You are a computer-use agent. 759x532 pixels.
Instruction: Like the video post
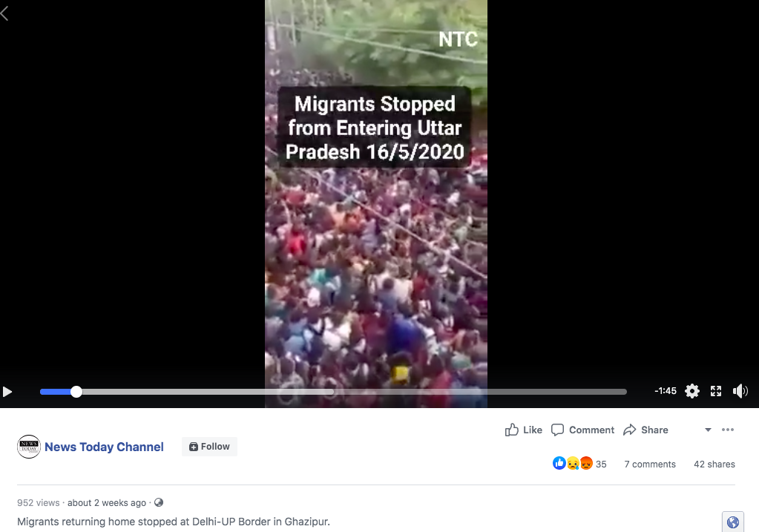(523, 430)
